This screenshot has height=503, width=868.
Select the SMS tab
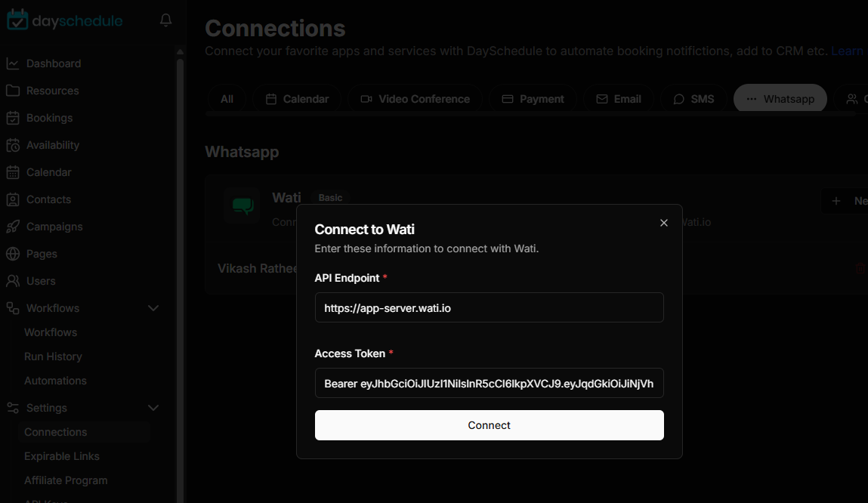pos(693,99)
